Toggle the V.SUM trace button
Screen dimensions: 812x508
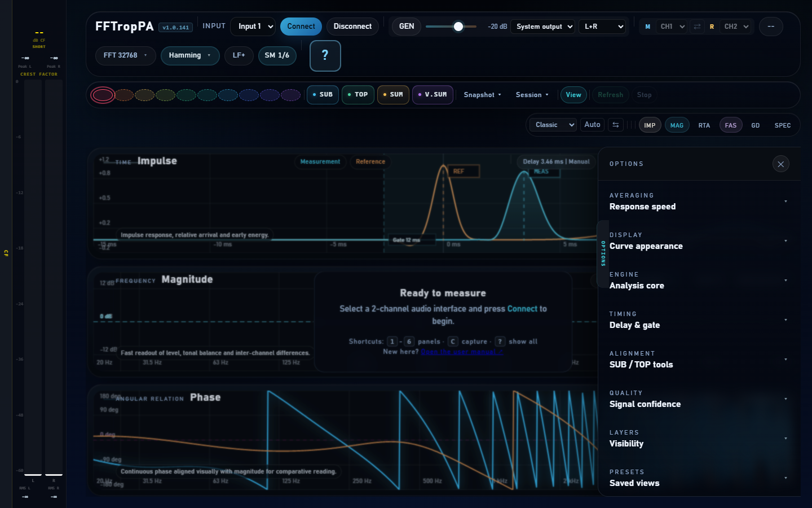tap(433, 95)
